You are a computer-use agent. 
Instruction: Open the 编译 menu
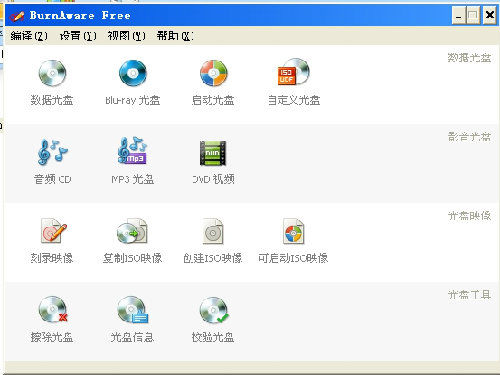29,36
